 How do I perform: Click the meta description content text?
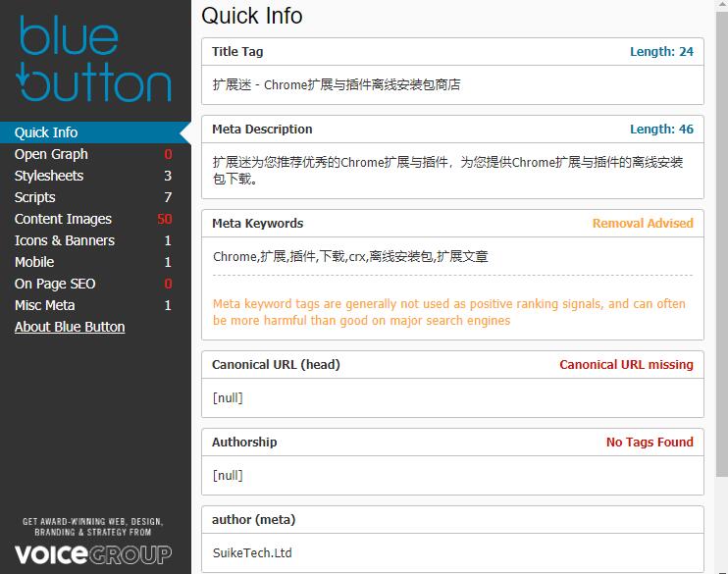[447, 171]
